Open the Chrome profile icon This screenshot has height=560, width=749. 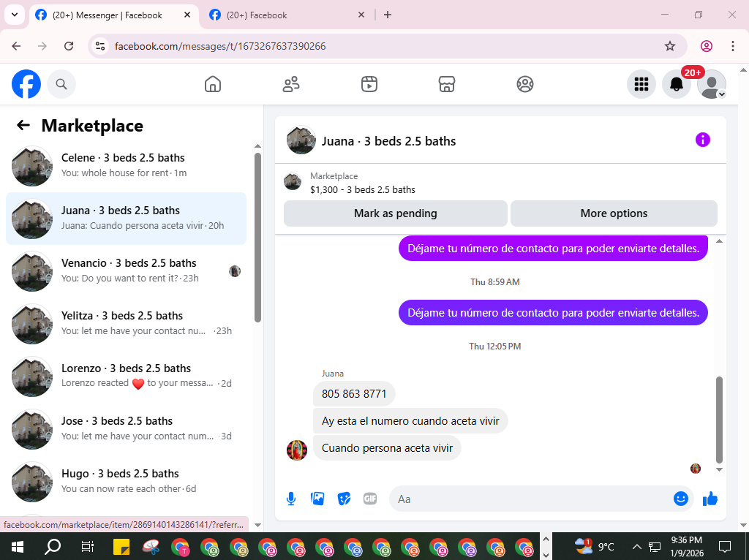[707, 46]
